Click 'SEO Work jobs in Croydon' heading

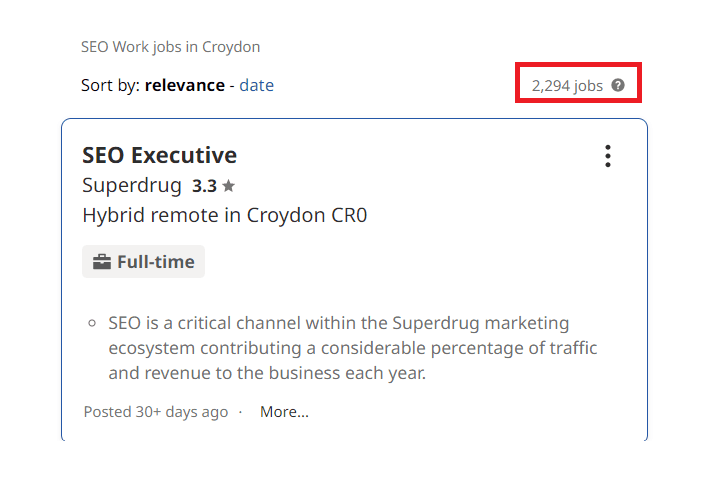170,47
